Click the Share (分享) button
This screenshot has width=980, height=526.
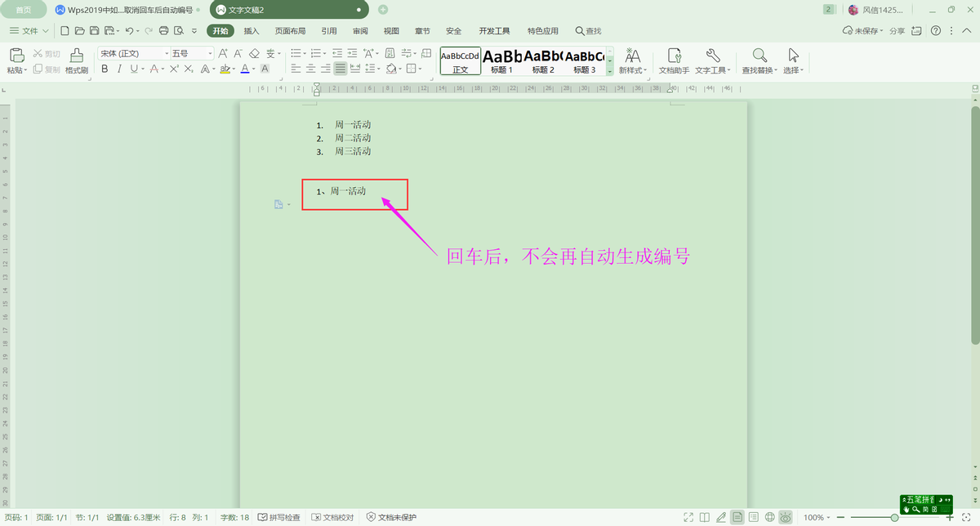tap(897, 31)
